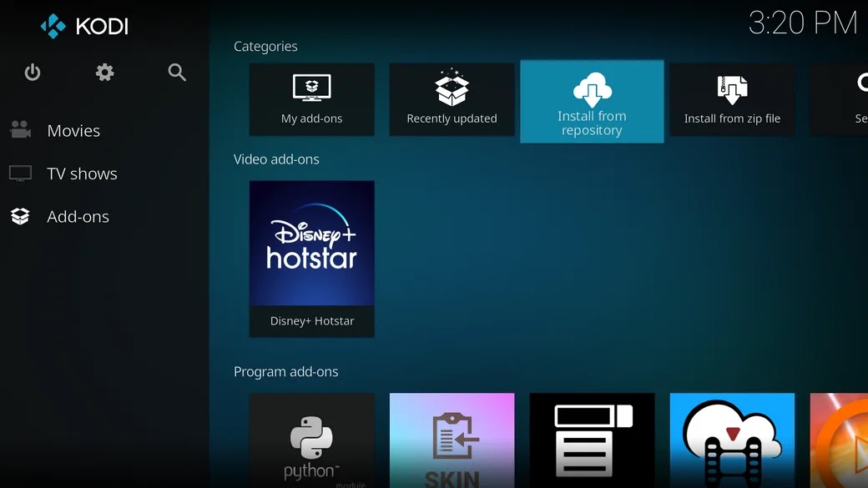The image size is (868, 488).
Task: Open My add-ons category
Action: [x=311, y=99]
